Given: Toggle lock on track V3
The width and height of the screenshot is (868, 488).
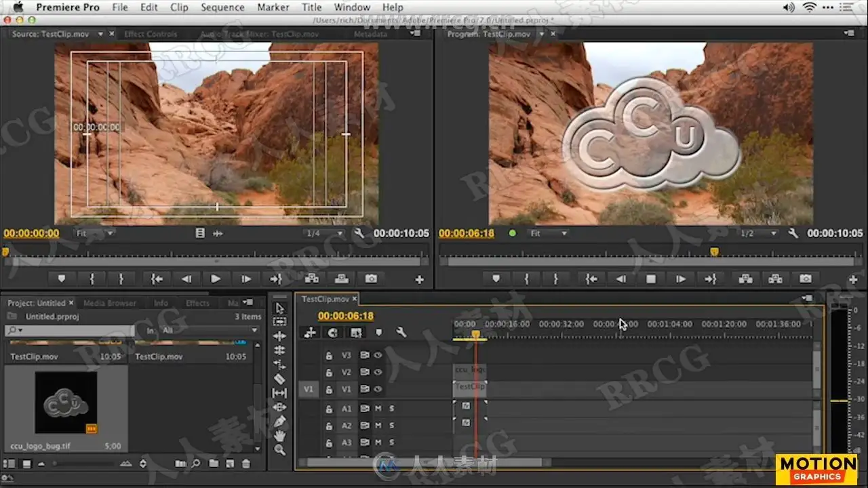Looking at the screenshot, I should point(329,355).
